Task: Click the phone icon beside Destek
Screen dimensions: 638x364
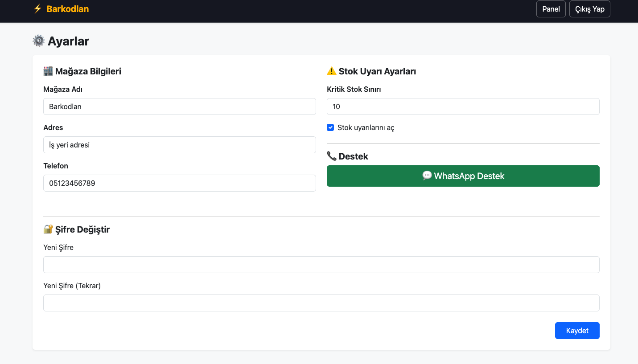Action: [332, 156]
